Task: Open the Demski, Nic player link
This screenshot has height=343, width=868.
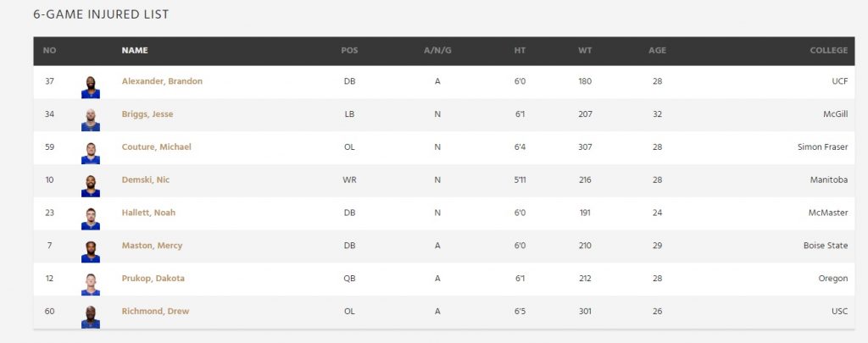Action: pyautogui.click(x=146, y=180)
